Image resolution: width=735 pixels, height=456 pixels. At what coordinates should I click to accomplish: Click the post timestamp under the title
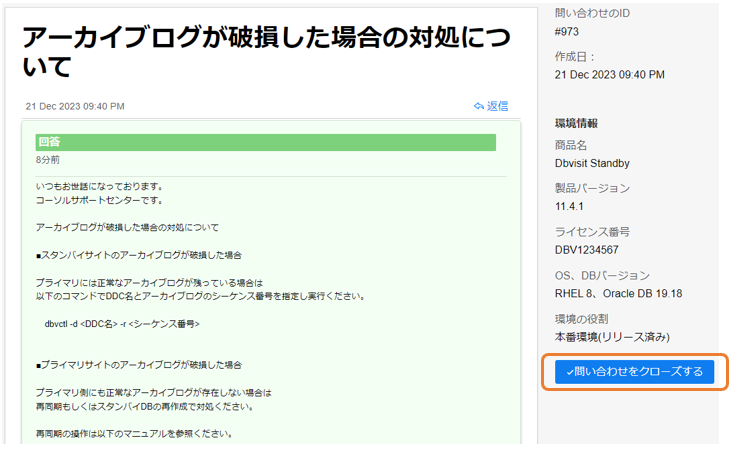[x=75, y=106]
